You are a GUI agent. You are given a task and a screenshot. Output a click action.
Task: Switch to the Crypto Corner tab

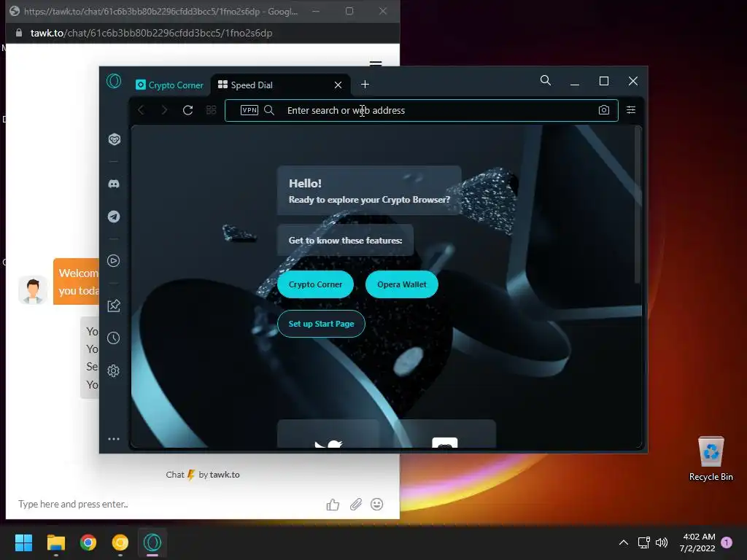coord(169,85)
